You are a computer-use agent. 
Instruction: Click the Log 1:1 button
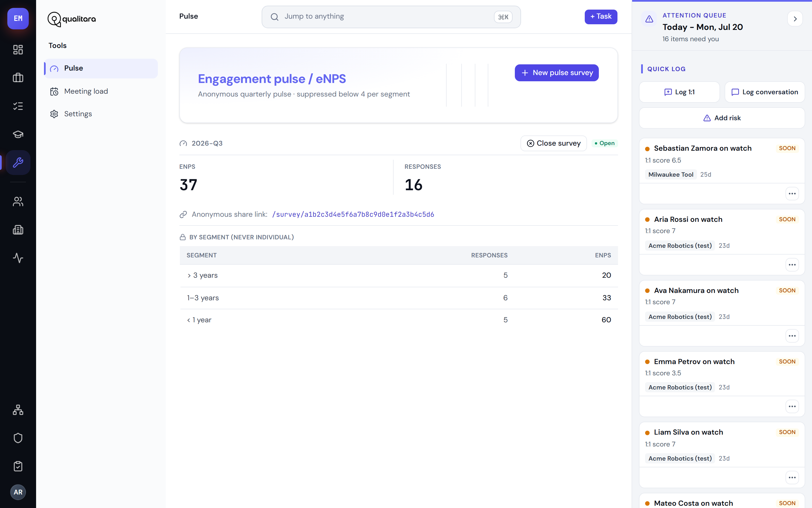coord(679,92)
